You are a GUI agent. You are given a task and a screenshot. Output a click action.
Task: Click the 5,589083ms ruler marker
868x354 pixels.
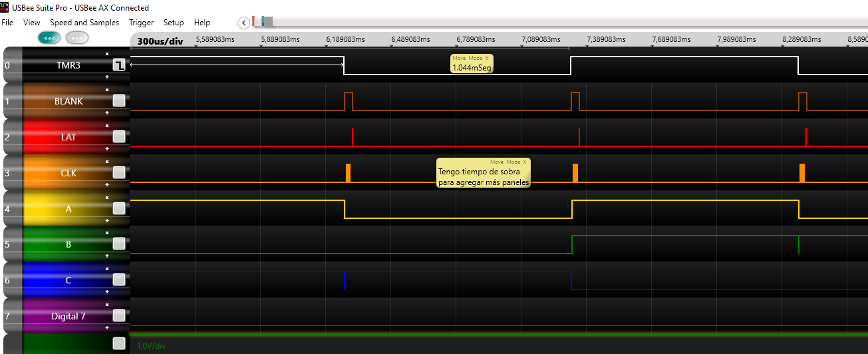(x=216, y=39)
